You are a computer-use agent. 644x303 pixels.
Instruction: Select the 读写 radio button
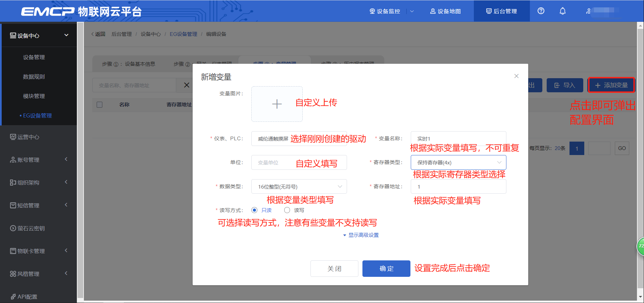point(287,210)
